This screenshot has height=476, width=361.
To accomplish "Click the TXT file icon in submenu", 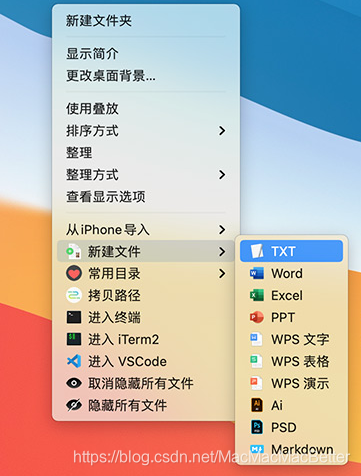I will click(257, 251).
